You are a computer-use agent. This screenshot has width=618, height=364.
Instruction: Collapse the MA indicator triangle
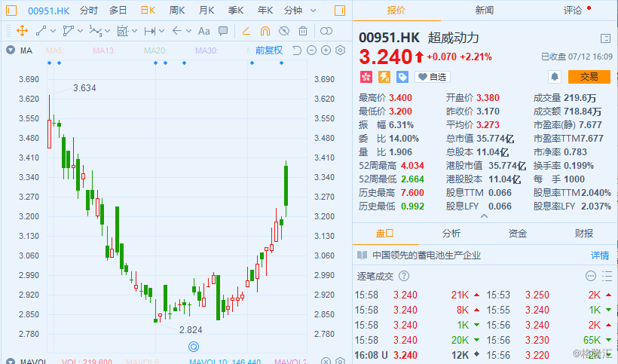pyautogui.click(x=11, y=50)
